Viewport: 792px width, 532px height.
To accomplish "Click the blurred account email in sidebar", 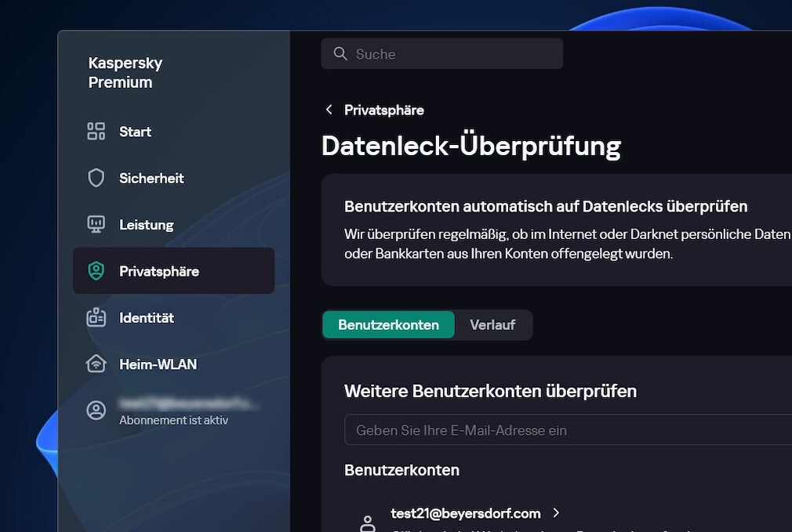I will [189, 404].
